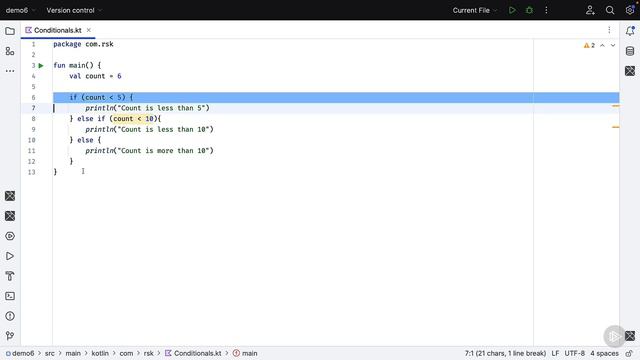This screenshot has width=640, height=360.
Task: Click rsk in the breadcrumb bar
Action: click(x=149, y=353)
